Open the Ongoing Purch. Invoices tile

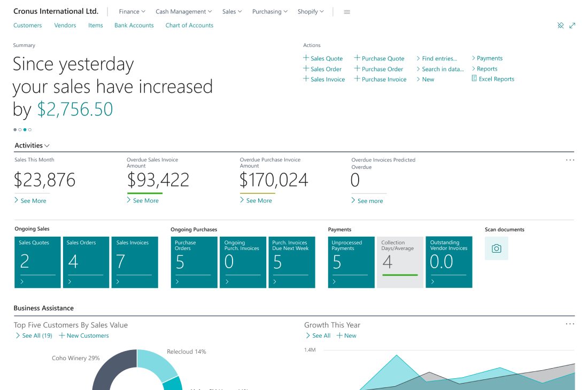243,262
